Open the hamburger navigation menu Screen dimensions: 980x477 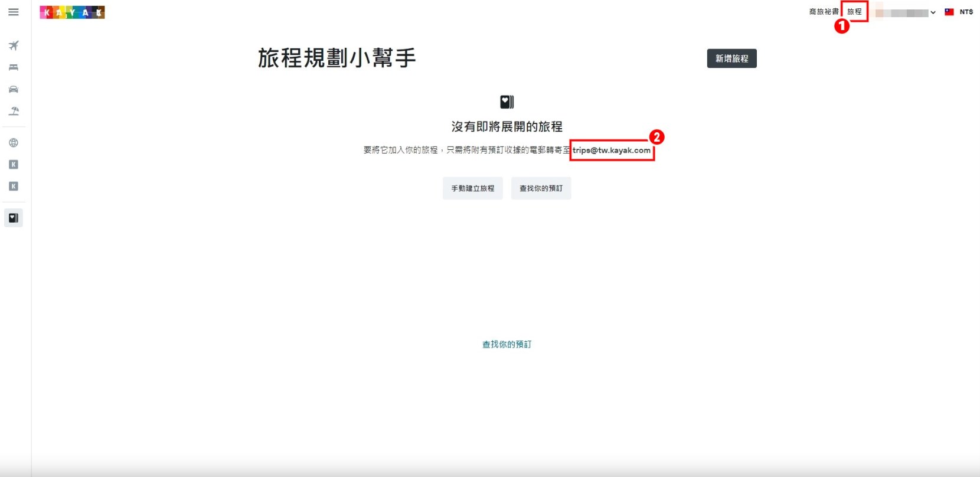pos(14,12)
